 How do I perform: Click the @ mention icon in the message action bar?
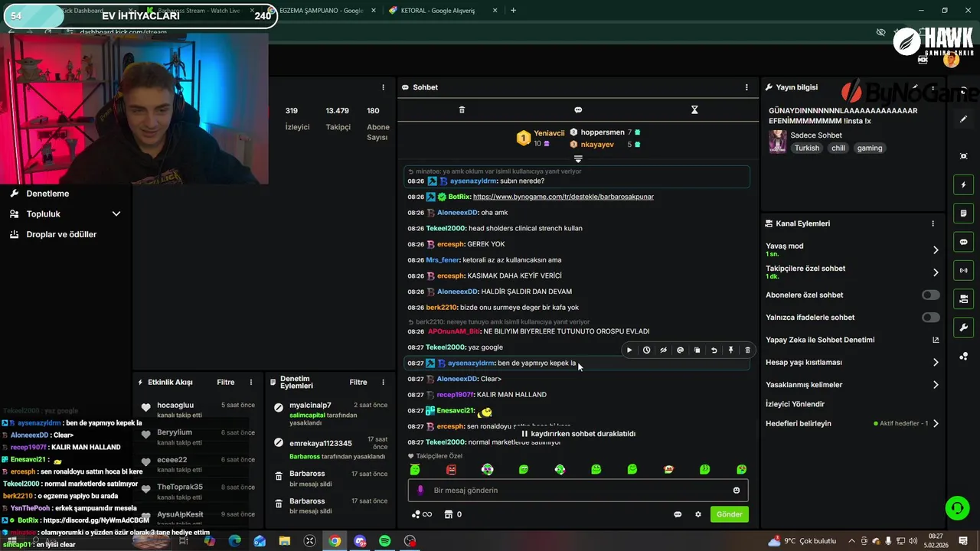tap(680, 350)
